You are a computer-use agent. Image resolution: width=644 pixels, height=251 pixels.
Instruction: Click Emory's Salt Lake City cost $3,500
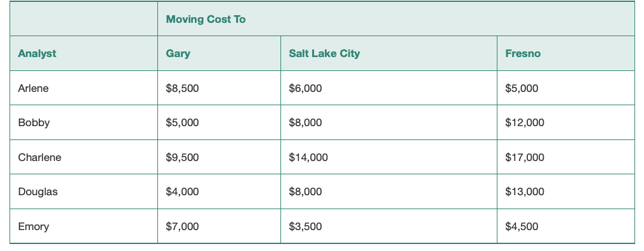pyautogui.click(x=306, y=226)
